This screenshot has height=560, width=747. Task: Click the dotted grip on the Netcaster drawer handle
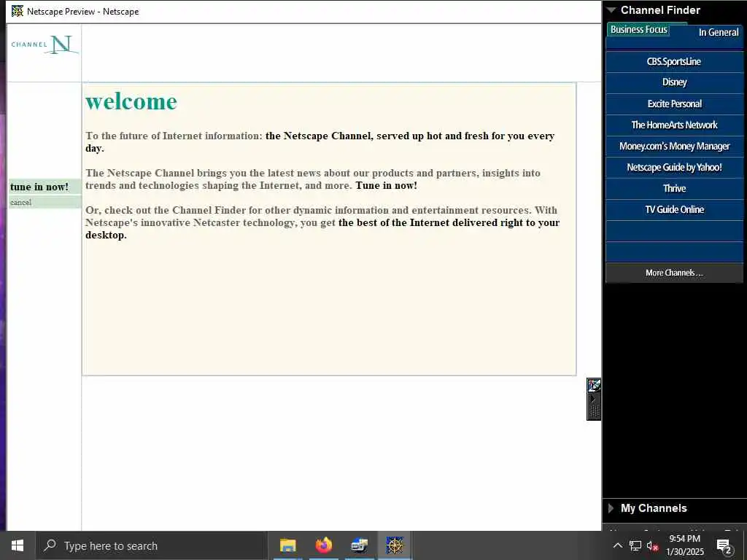click(594, 411)
